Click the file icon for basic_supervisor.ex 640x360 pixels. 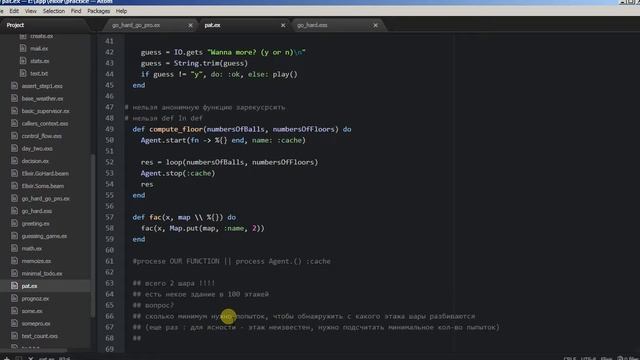pos(15,111)
